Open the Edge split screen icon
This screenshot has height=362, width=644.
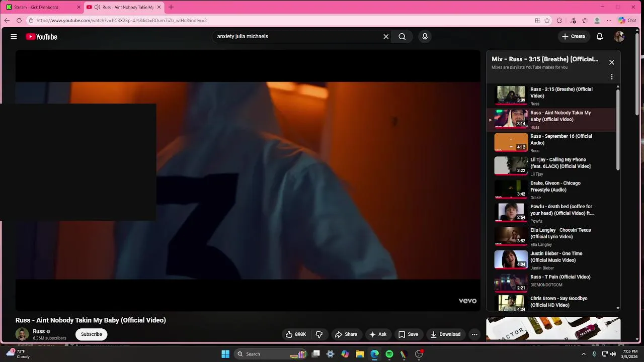[x=537, y=21]
